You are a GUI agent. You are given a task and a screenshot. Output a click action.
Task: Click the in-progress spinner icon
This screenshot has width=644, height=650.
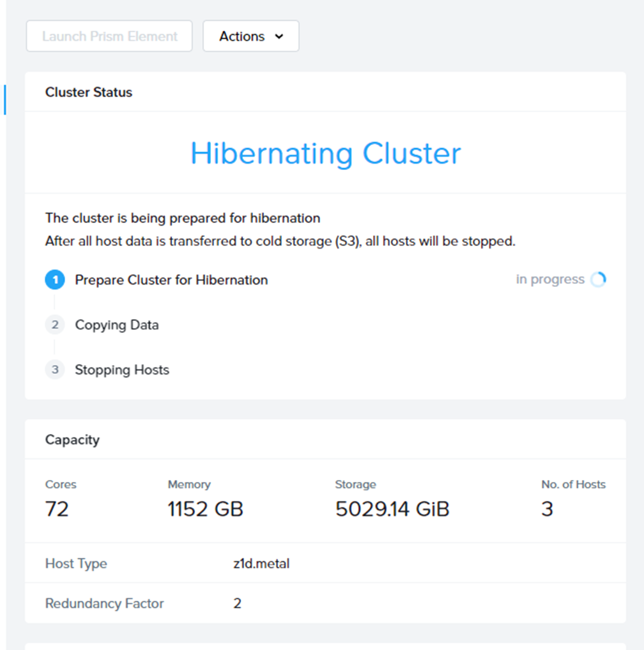(x=598, y=279)
